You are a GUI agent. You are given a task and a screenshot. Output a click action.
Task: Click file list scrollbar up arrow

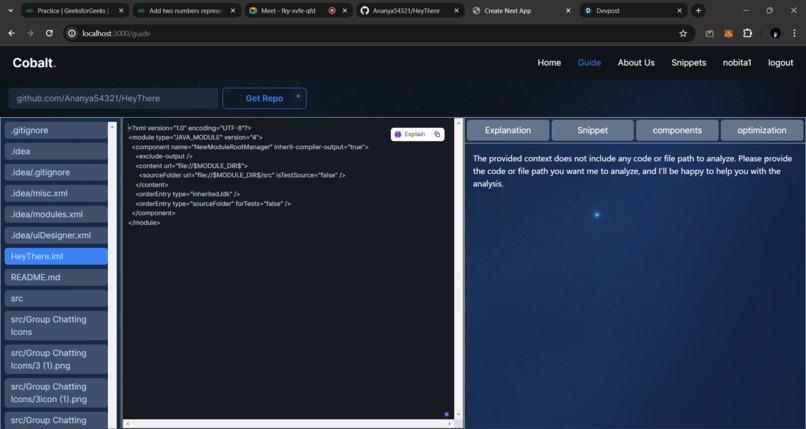tap(113, 126)
